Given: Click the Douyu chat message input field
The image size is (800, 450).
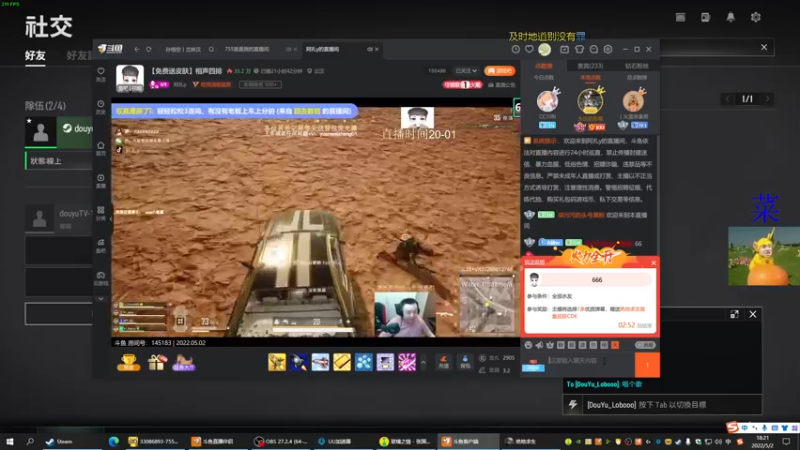Looking at the screenshot, I should click(590, 361).
